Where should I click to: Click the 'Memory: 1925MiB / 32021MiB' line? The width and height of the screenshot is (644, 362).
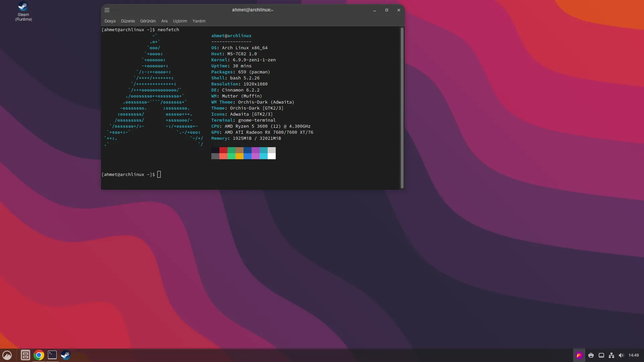pos(246,138)
